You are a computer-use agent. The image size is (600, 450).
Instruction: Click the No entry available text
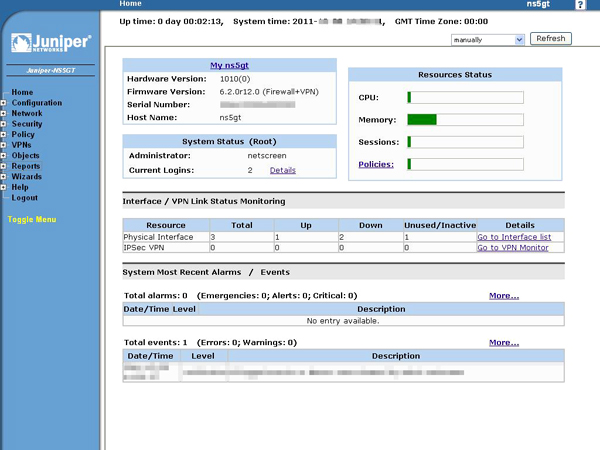click(x=343, y=321)
